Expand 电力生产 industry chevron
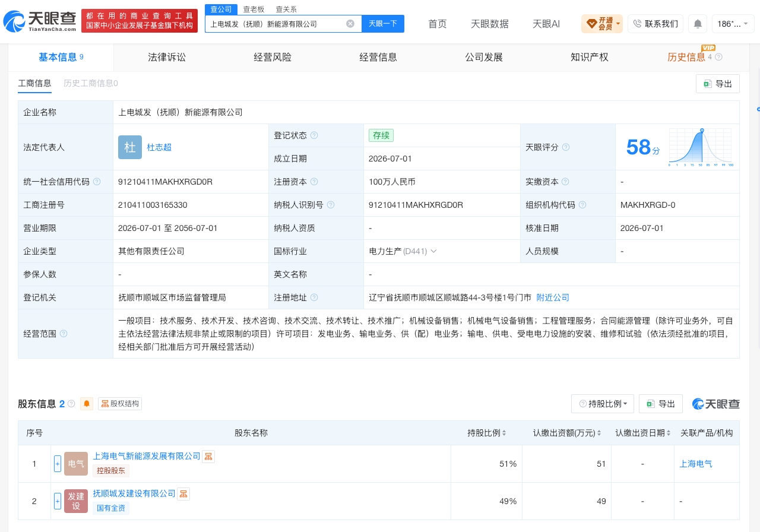Screen dimensions: 760x532 pyautogui.click(x=433, y=251)
